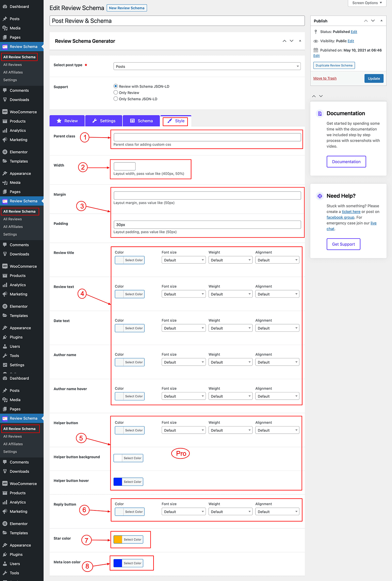Open All Reviews in top sidebar submenu
The height and width of the screenshot is (581, 392).
click(x=12, y=65)
